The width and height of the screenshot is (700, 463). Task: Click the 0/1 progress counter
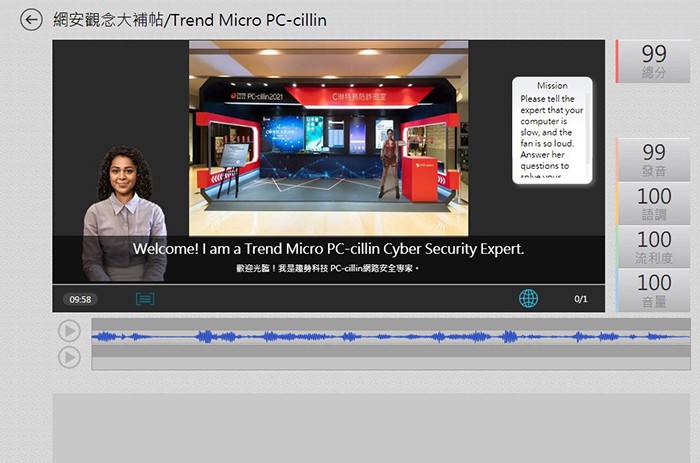coord(581,299)
